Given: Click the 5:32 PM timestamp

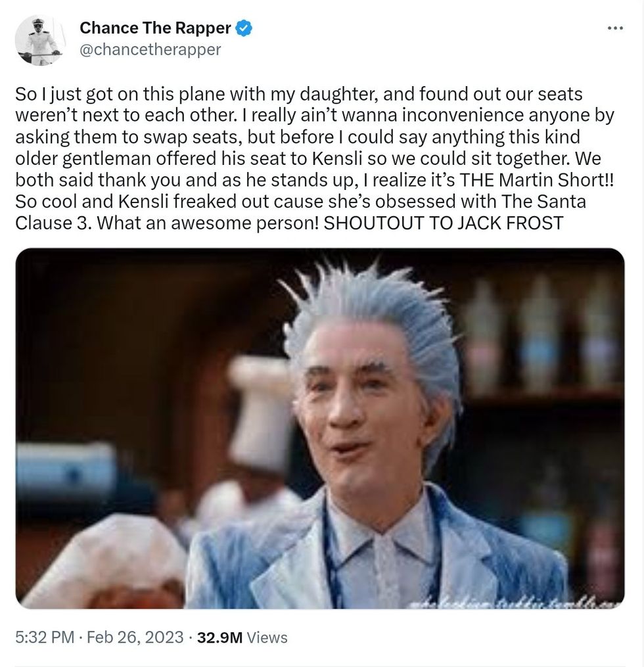Looking at the screenshot, I should pos(45,637).
